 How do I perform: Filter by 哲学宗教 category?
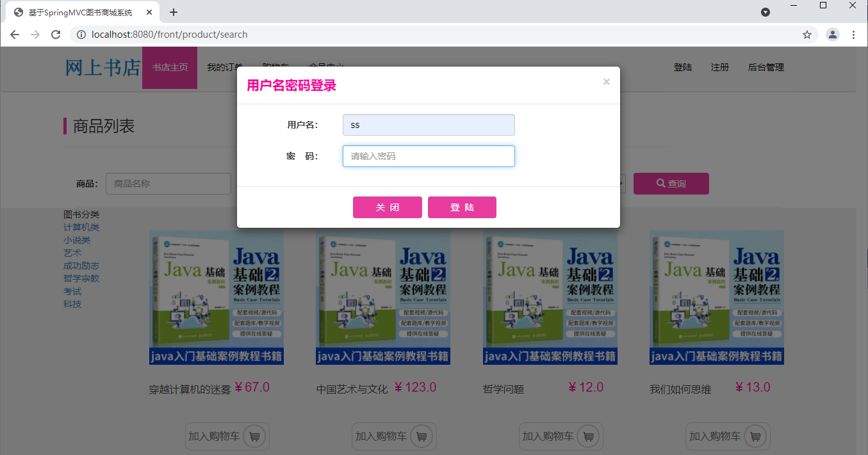tap(81, 278)
